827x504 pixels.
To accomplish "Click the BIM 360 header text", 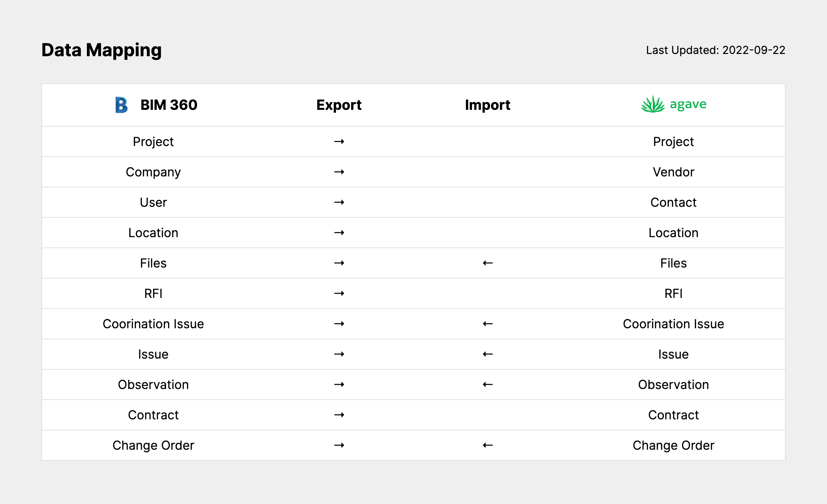I will (x=169, y=105).
